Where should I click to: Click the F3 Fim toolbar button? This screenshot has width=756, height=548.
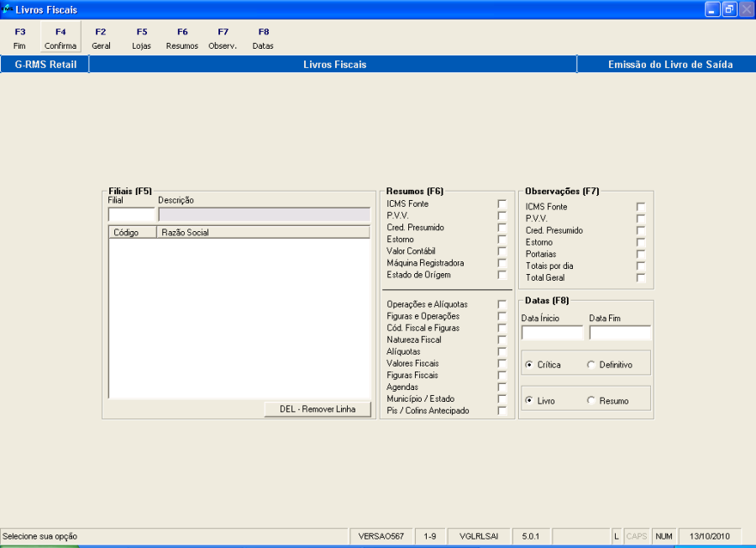point(20,38)
